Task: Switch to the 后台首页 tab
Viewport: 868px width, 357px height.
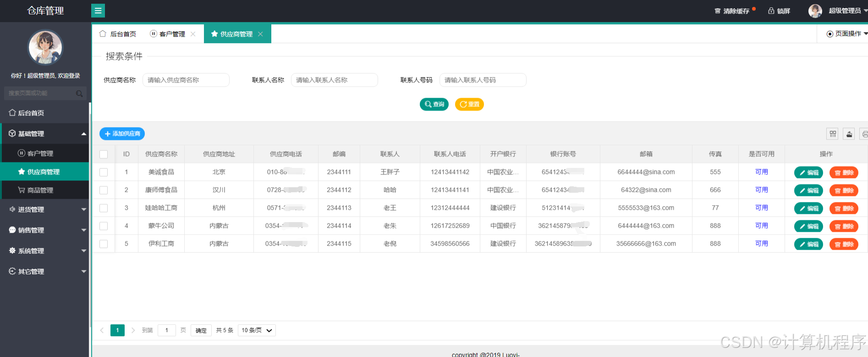Action: tap(118, 34)
